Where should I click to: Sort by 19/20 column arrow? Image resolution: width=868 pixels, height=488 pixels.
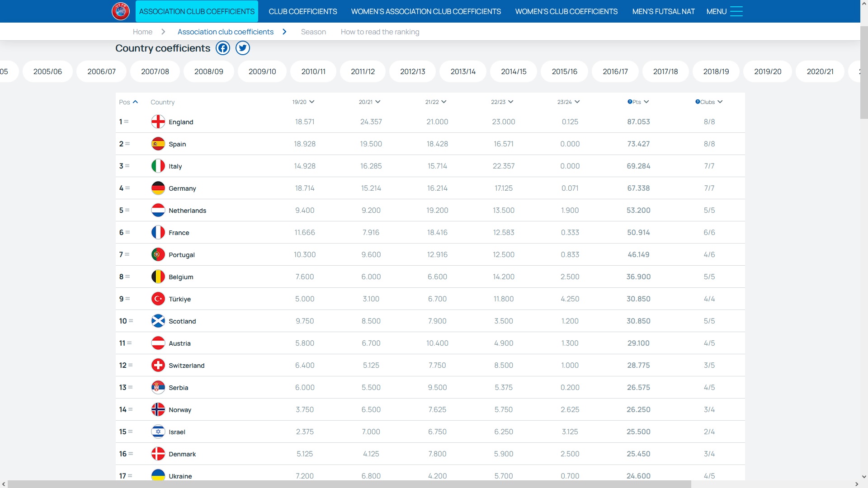(x=312, y=102)
